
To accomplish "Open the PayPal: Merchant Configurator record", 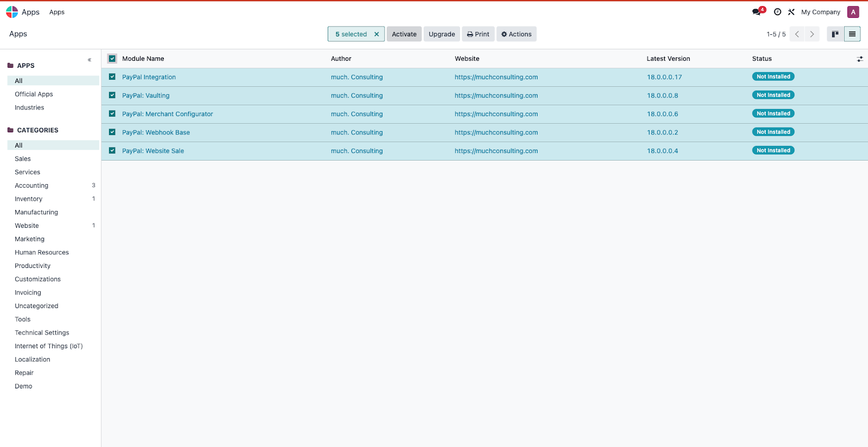I will 168,114.
